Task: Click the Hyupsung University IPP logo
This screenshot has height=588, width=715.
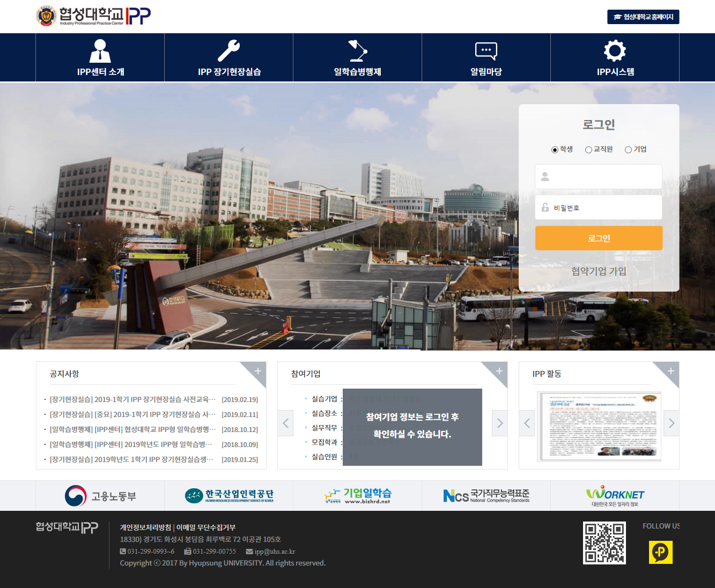Action: coord(93,16)
